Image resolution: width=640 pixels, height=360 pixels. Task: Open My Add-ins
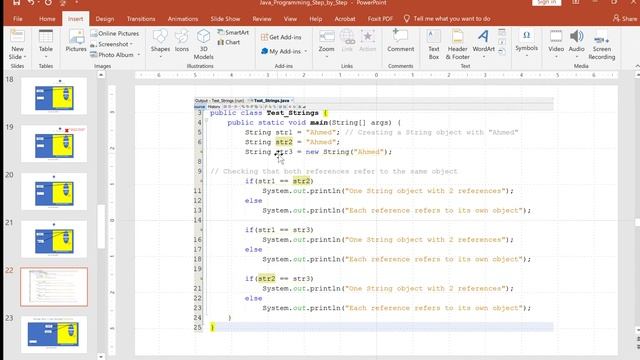coord(284,51)
